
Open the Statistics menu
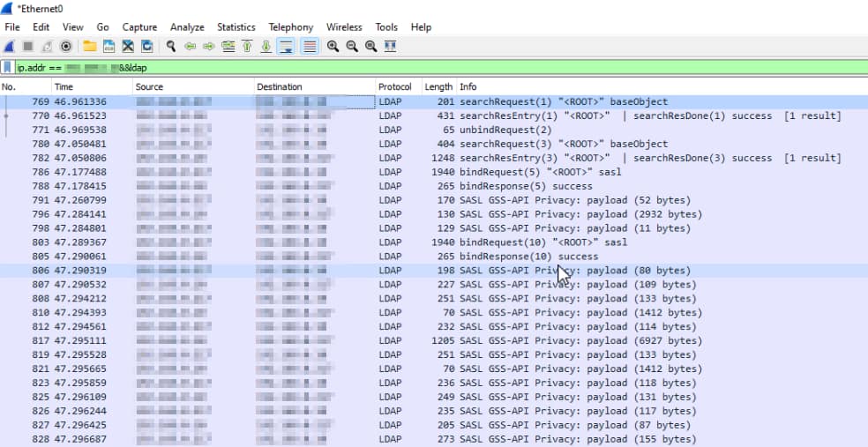(x=236, y=27)
